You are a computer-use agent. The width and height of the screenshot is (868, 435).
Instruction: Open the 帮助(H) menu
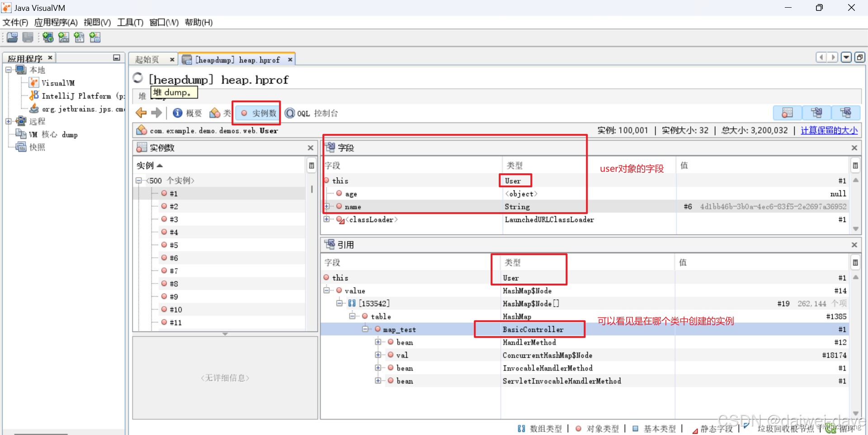(198, 22)
